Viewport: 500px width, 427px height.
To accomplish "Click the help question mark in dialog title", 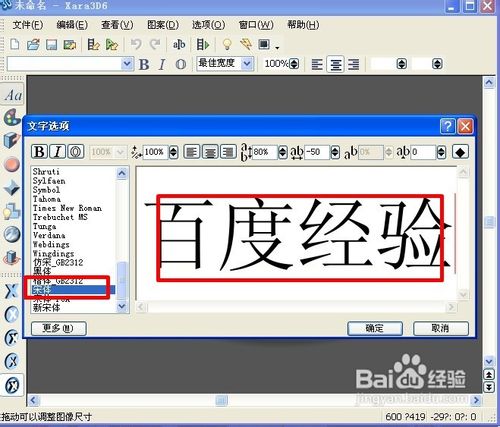I will click(x=447, y=126).
